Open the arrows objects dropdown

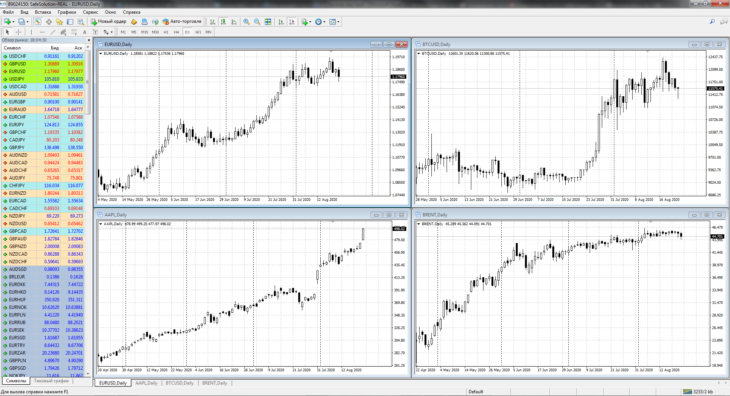[x=108, y=32]
